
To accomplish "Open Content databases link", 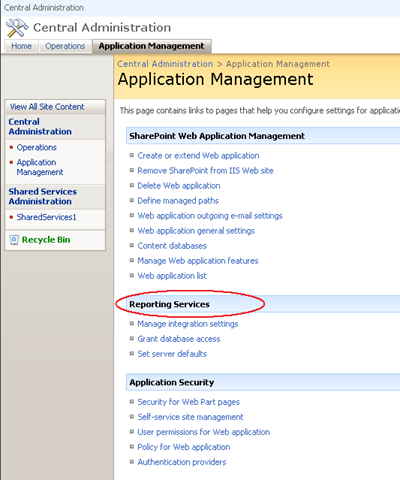I will coord(172,246).
